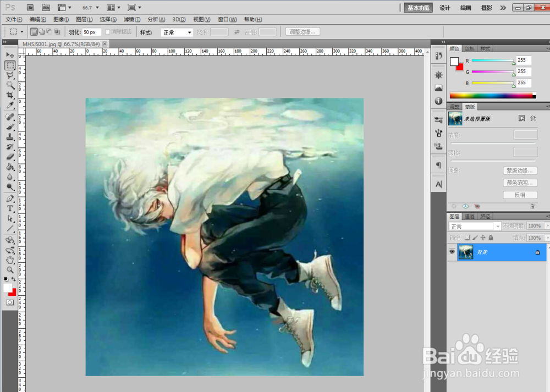The width and height of the screenshot is (550, 392).
Task: Select the Paint Bucket tool
Action: [x=10, y=167]
